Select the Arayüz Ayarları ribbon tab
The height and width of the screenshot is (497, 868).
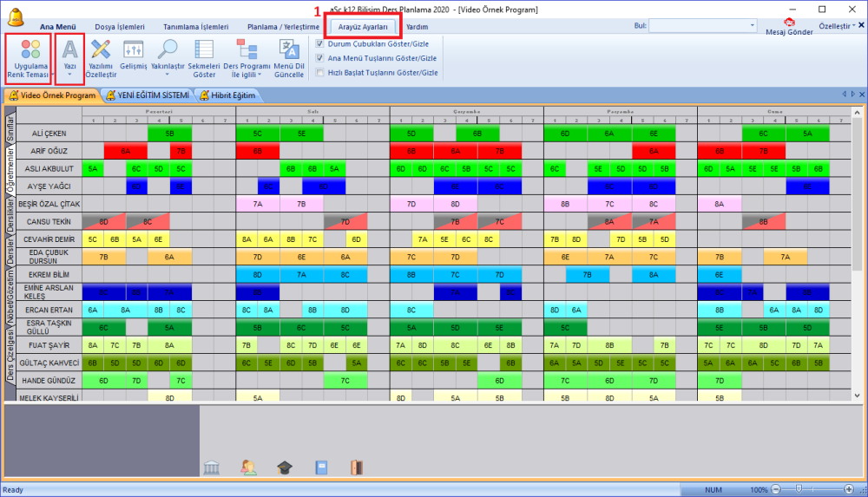[x=363, y=27]
